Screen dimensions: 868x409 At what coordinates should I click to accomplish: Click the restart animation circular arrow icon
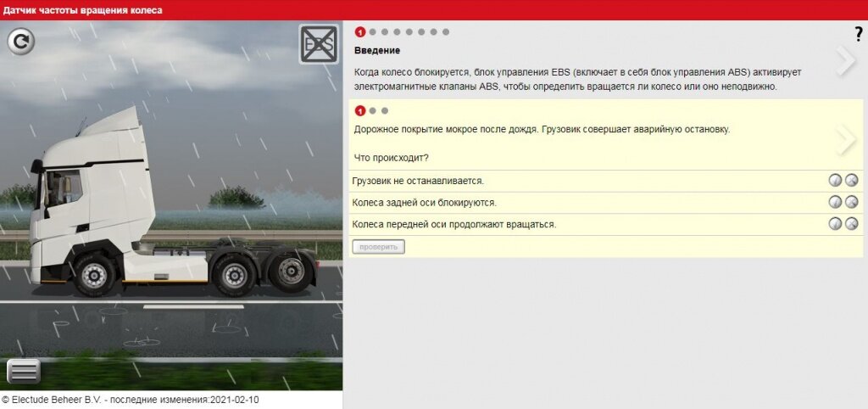(x=20, y=42)
